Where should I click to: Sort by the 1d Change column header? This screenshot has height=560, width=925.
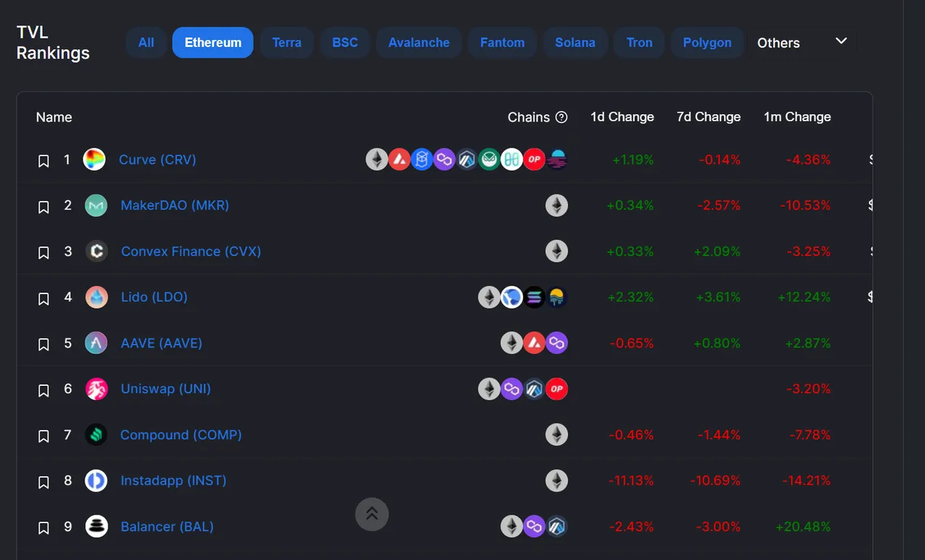(622, 117)
